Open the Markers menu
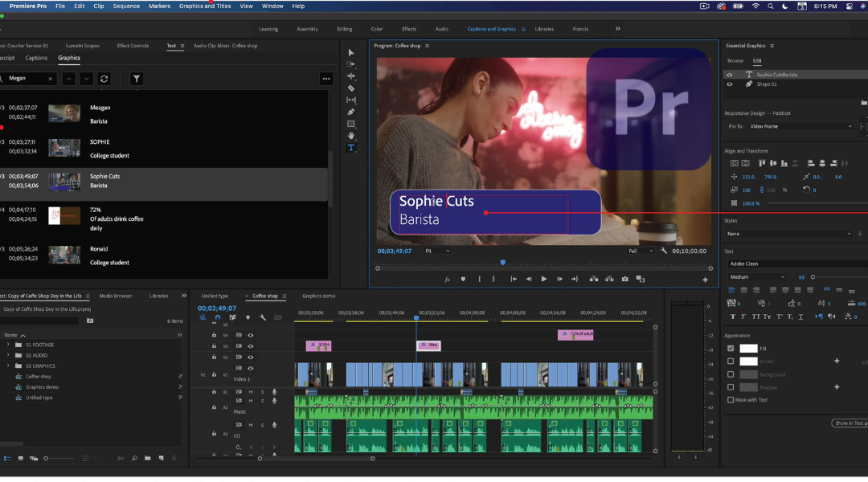Screen dimensions: 868x482 [x=159, y=6]
